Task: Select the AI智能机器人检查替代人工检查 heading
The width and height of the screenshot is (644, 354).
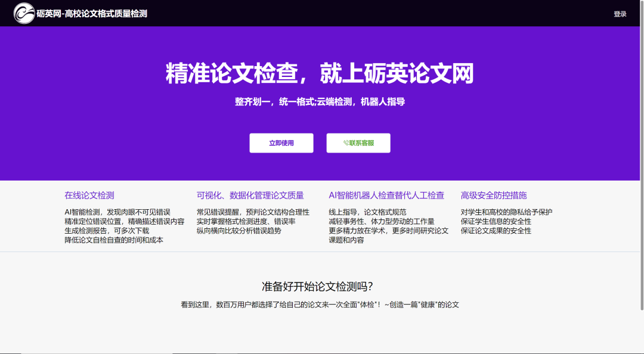Action: click(386, 195)
